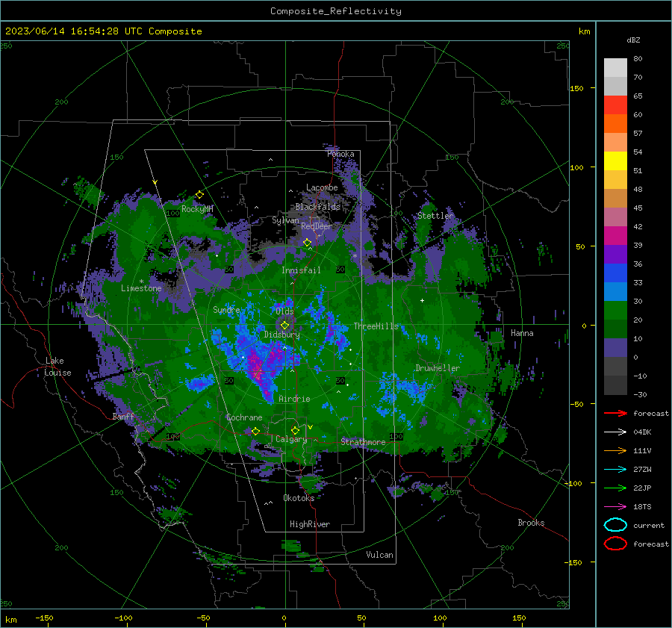
Task: Click the Cochrane city label
Action: (244, 417)
